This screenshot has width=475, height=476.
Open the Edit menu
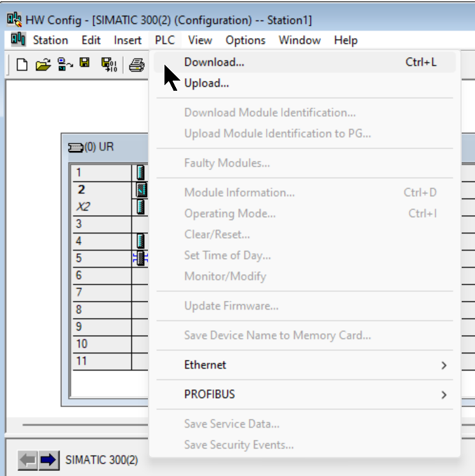[x=91, y=40]
